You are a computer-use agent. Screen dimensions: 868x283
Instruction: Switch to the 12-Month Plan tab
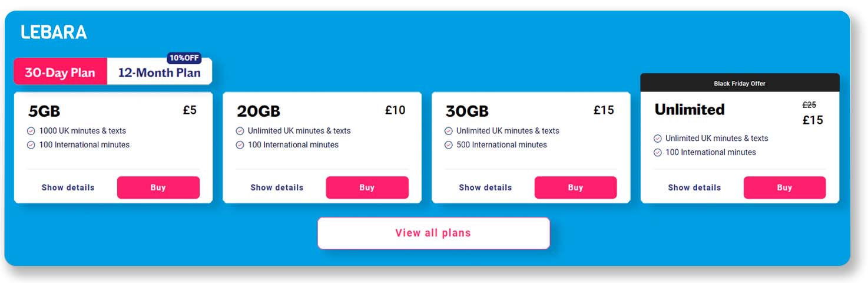[159, 73]
